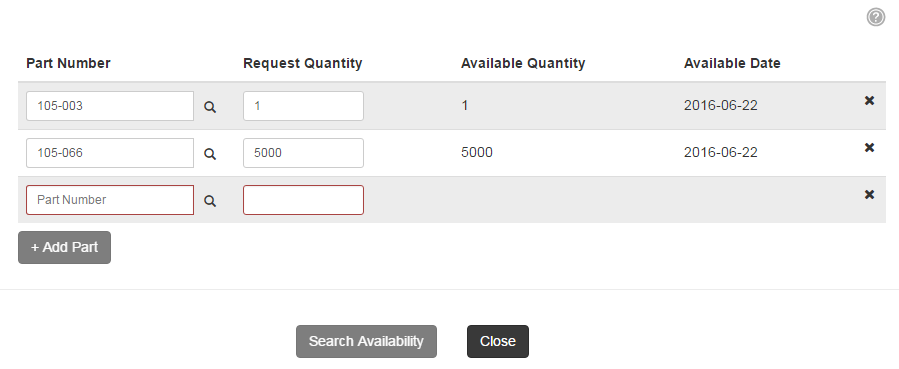Click the Available Quantity column header

point(523,63)
